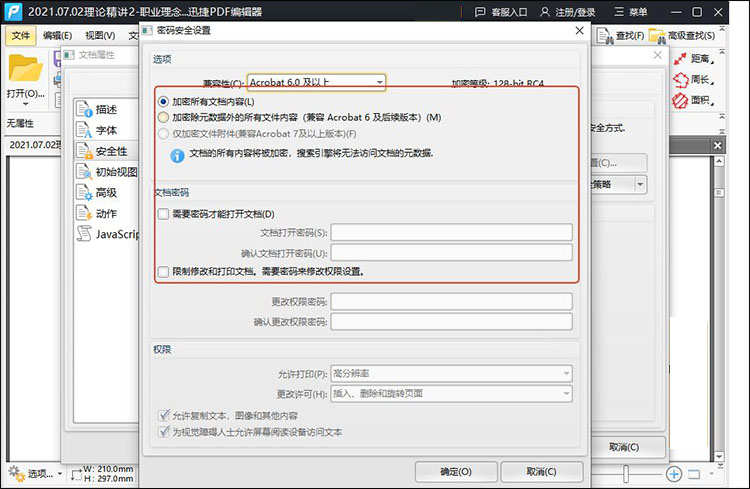Image resolution: width=750 pixels, height=489 pixels.
Task: Click the fit page rectangle icon
Action: click(694, 474)
